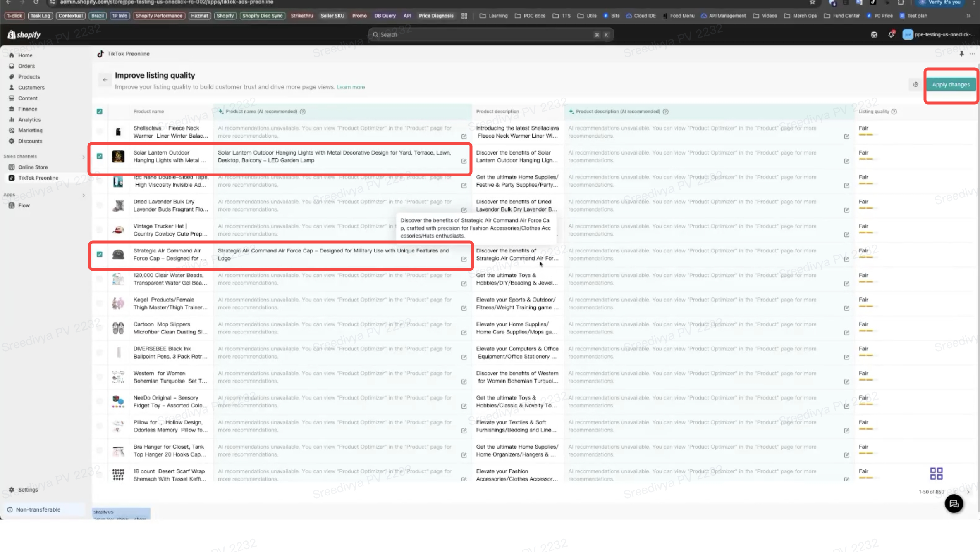Expand the Apps section chevron
This screenshot has height=552, width=980.
(84, 195)
